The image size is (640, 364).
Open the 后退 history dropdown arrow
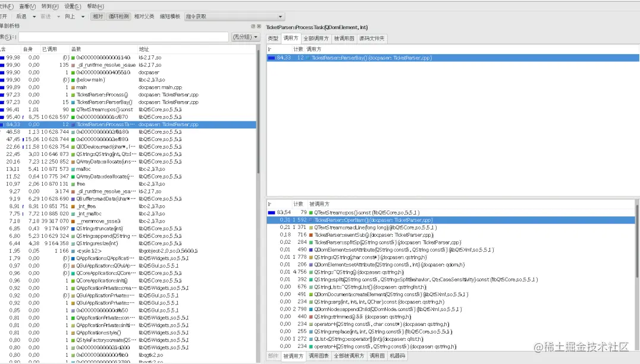pos(34,17)
